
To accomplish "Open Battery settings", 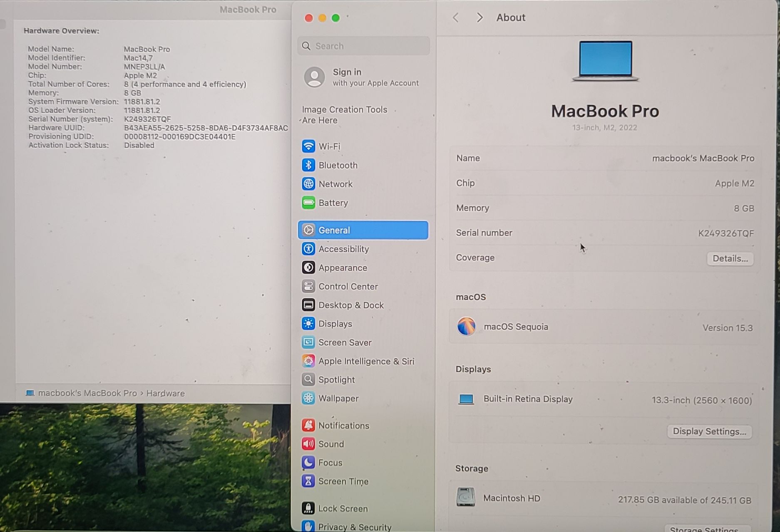I will coord(333,203).
